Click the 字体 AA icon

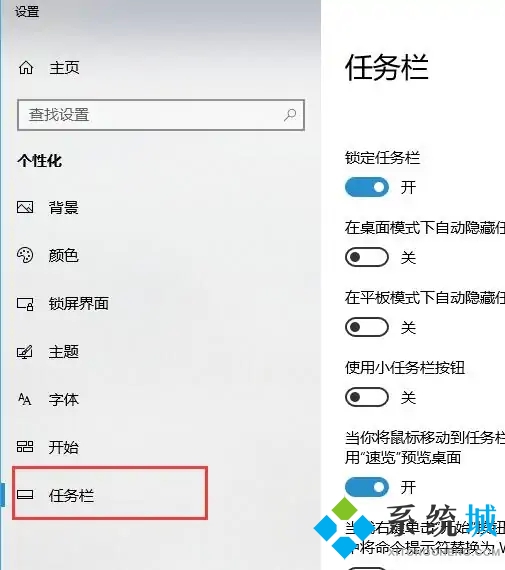pyautogui.click(x=25, y=399)
